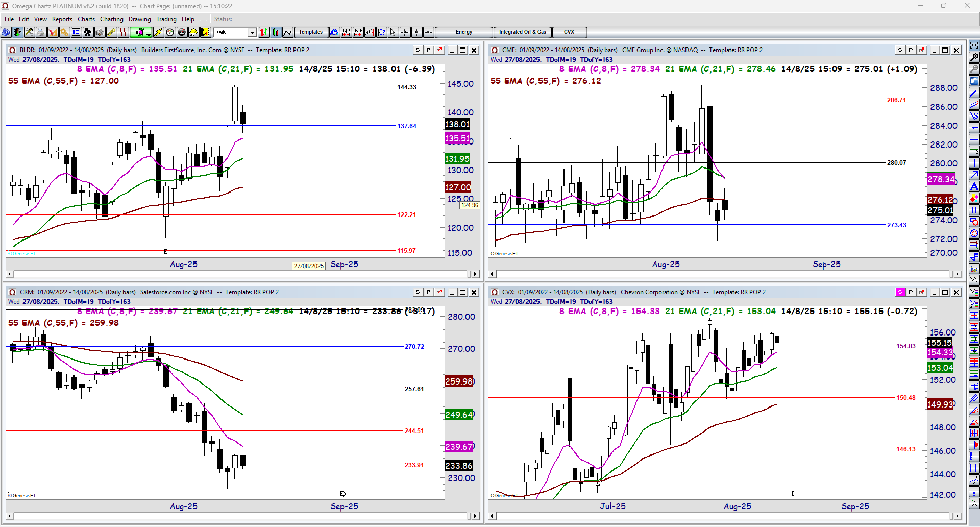Click CME chart scrollbar right arrow

[958, 274]
